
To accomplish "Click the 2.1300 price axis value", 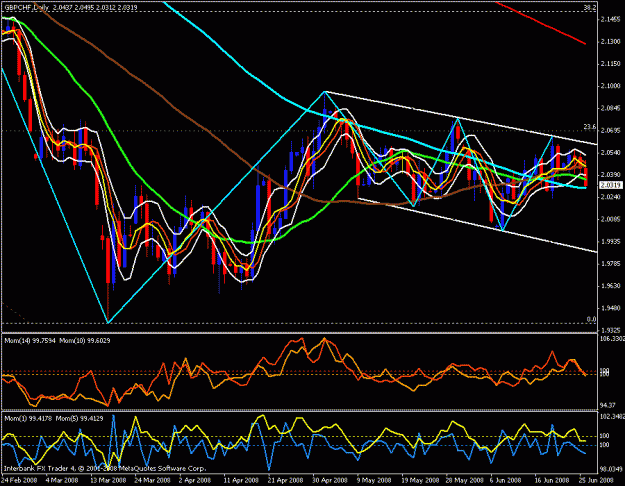I will tap(610, 41).
